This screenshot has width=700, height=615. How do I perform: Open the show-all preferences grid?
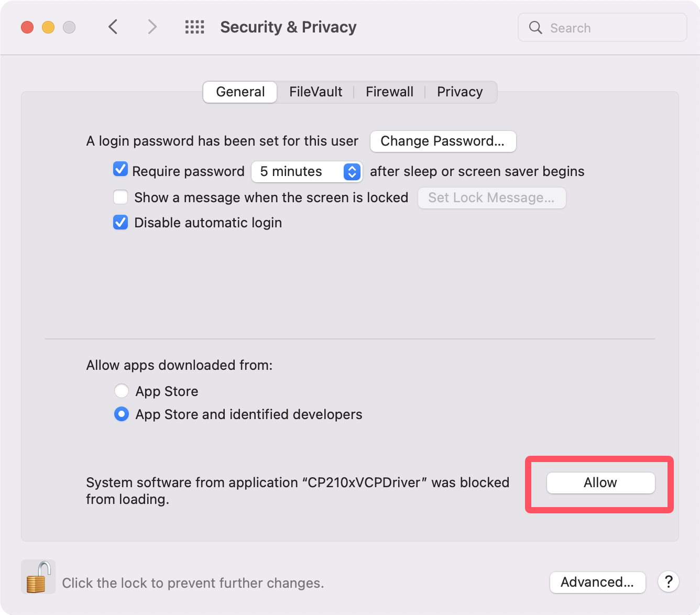[195, 27]
